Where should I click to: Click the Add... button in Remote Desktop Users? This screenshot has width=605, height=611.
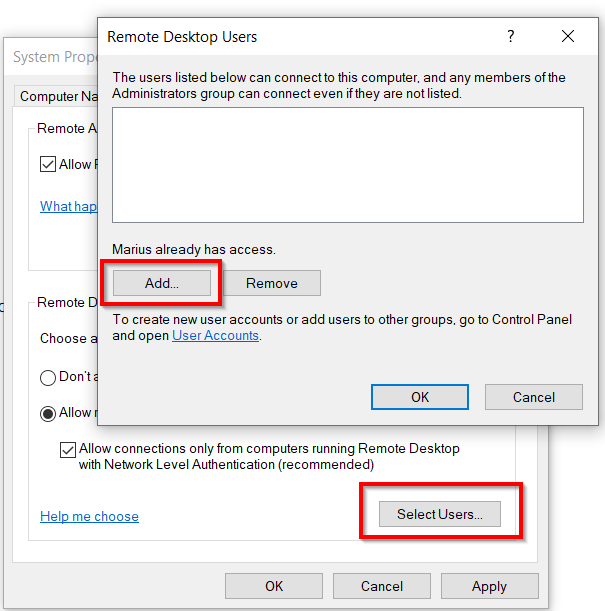click(x=162, y=283)
